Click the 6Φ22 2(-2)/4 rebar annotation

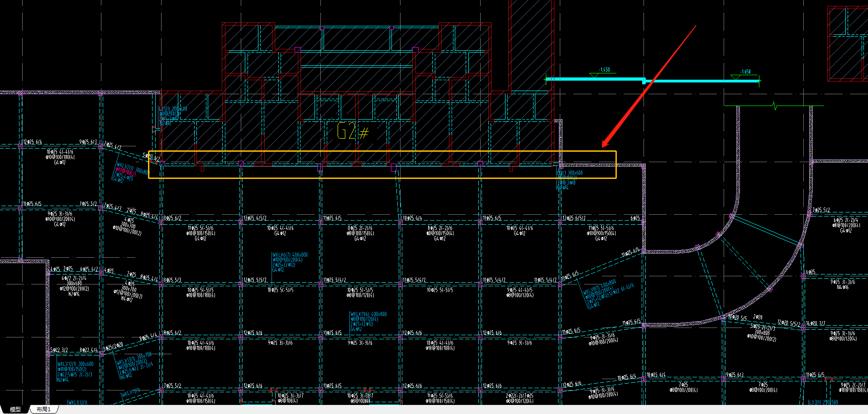(x=74, y=278)
